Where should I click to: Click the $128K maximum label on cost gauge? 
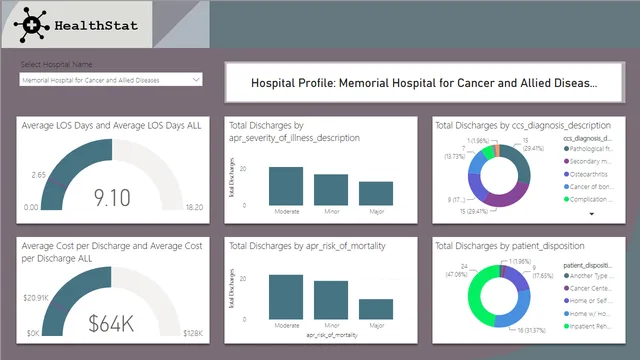click(x=193, y=333)
